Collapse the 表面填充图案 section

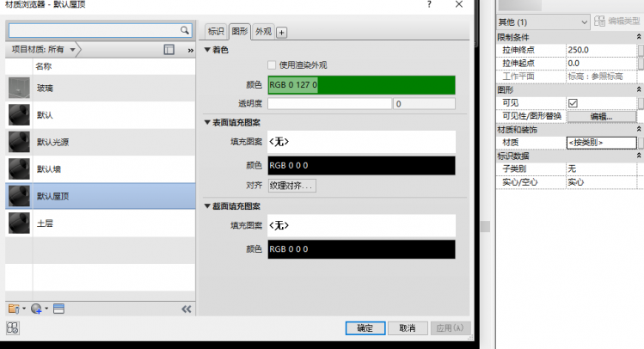pos(207,121)
